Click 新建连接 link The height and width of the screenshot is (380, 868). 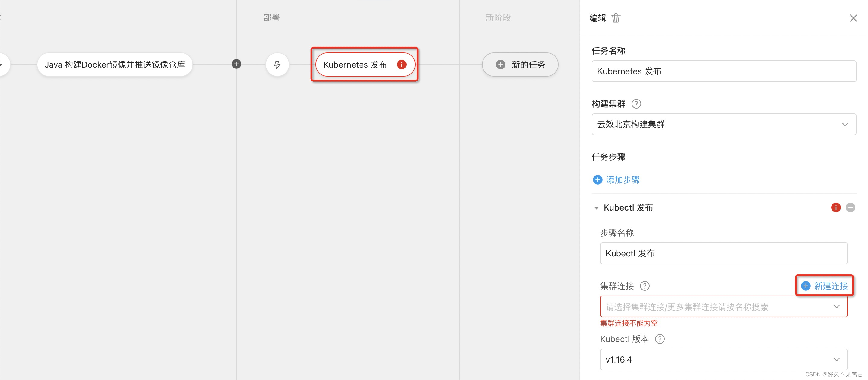831,286
